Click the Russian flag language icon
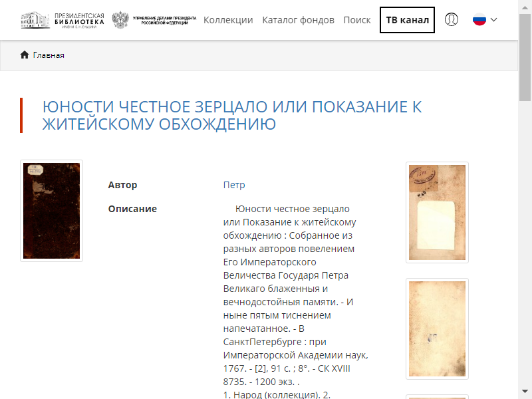532x399 pixels. click(x=479, y=20)
